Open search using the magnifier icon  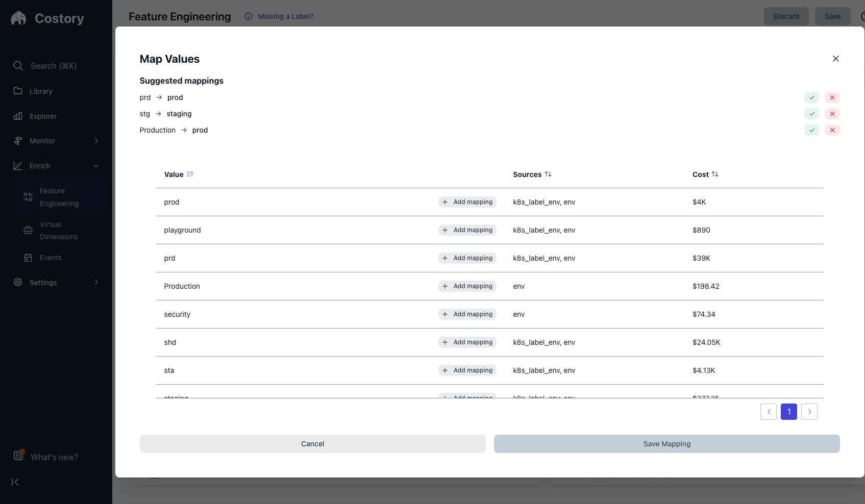click(x=18, y=66)
